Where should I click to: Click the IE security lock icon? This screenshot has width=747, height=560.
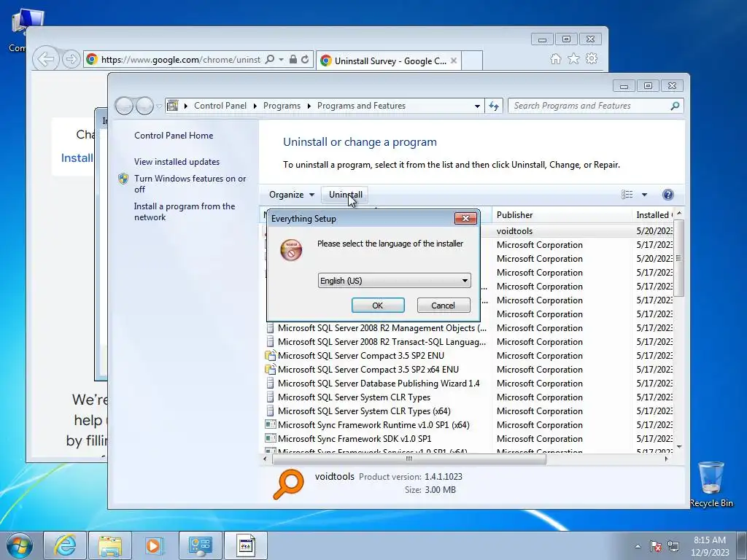tap(293, 60)
